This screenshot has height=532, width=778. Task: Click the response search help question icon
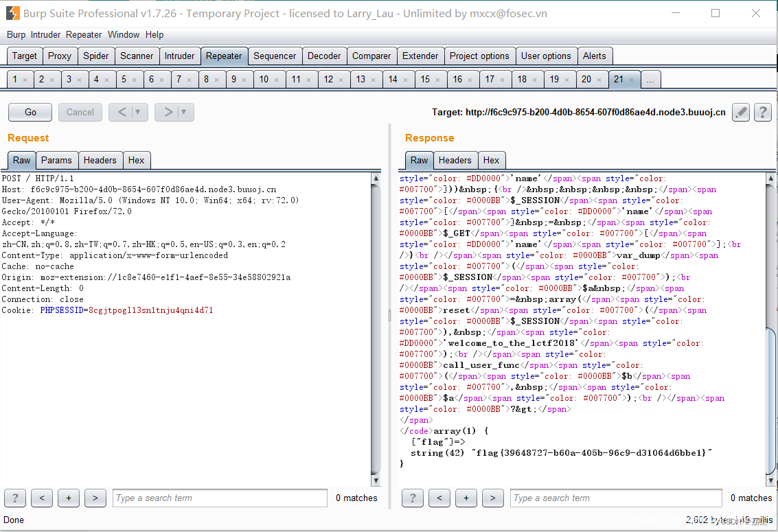pos(412,498)
